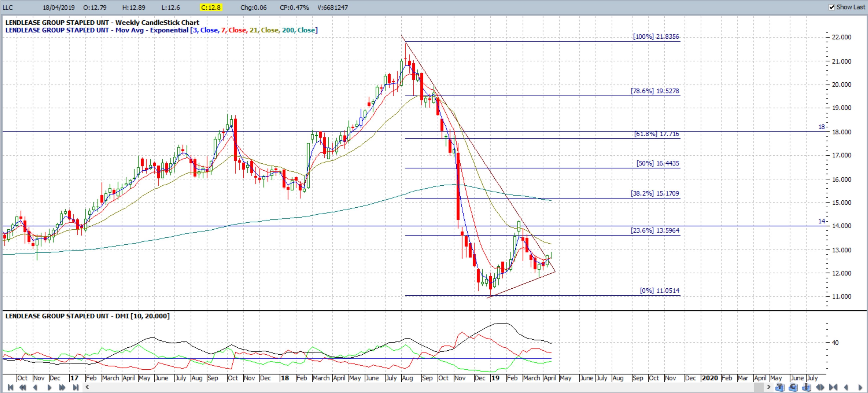Screen dimensions: 868x393
Task: Click the outward-pointing expand chart arrows icon
Action: tap(820, 387)
